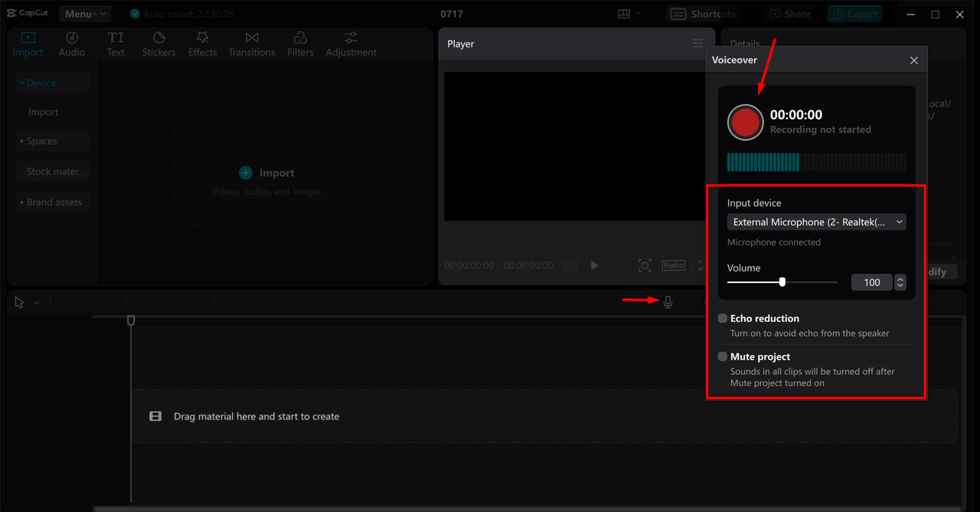The height and width of the screenshot is (512, 980).
Task: Click the Undo icon in the timeline toolbar
Action: [x=65, y=302]
